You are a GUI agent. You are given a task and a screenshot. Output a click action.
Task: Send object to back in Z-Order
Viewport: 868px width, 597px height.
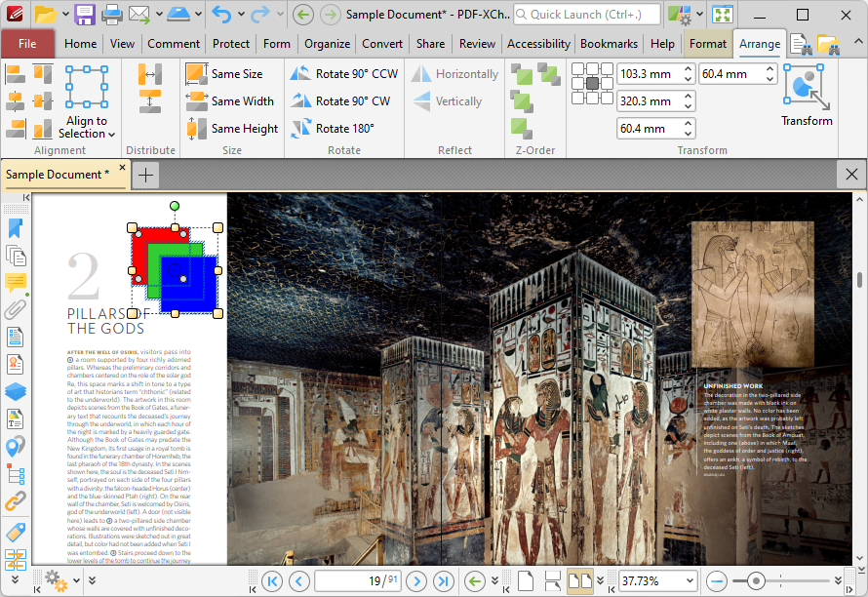pyautogui.click(x=549, y=74)
